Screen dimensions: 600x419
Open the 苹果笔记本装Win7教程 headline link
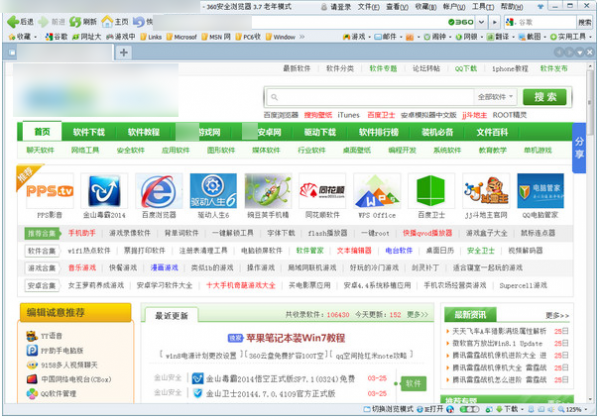coord(295,338)
